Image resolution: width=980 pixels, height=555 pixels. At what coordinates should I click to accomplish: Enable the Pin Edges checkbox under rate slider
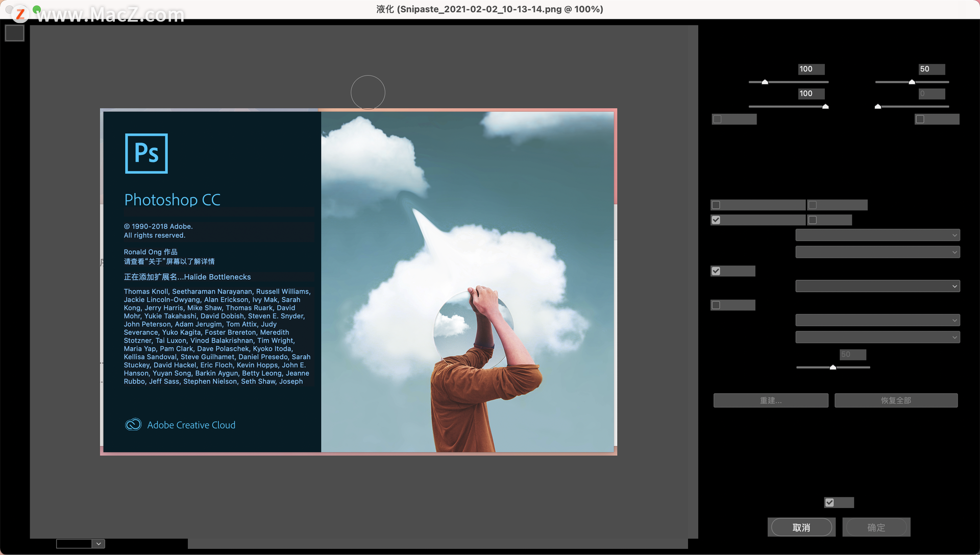(x=920, y=119)
